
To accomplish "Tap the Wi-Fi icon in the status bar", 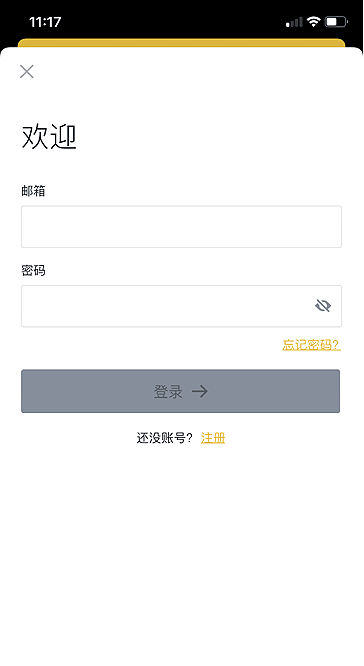I will [313, 21].
